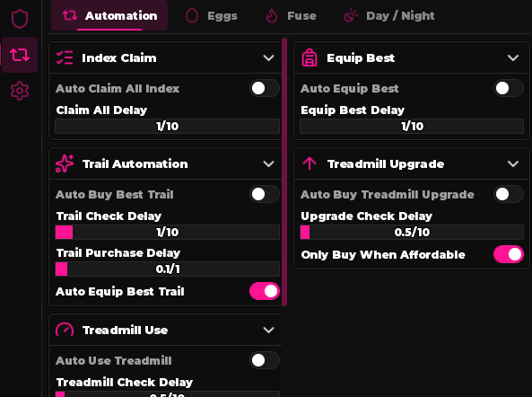Viewport: 532px width, 397px height.
Task: Disable Auto Equip Best Trail
Action: (265, 291)
